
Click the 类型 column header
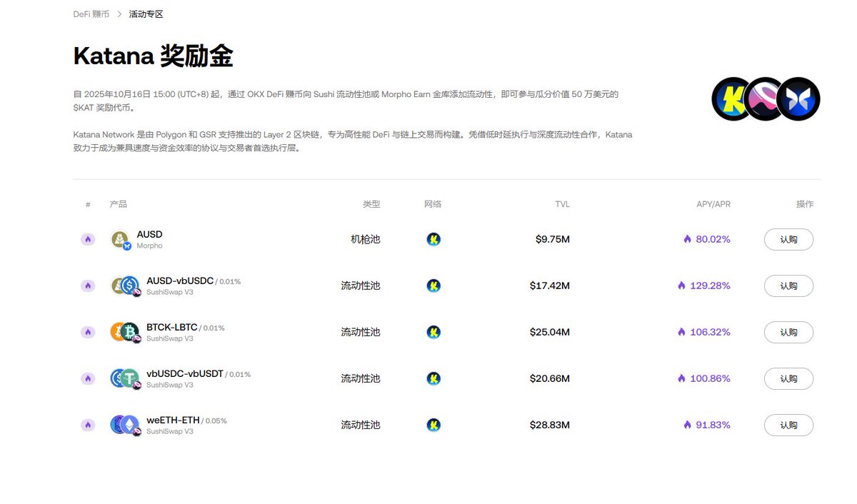coord(371,204)
